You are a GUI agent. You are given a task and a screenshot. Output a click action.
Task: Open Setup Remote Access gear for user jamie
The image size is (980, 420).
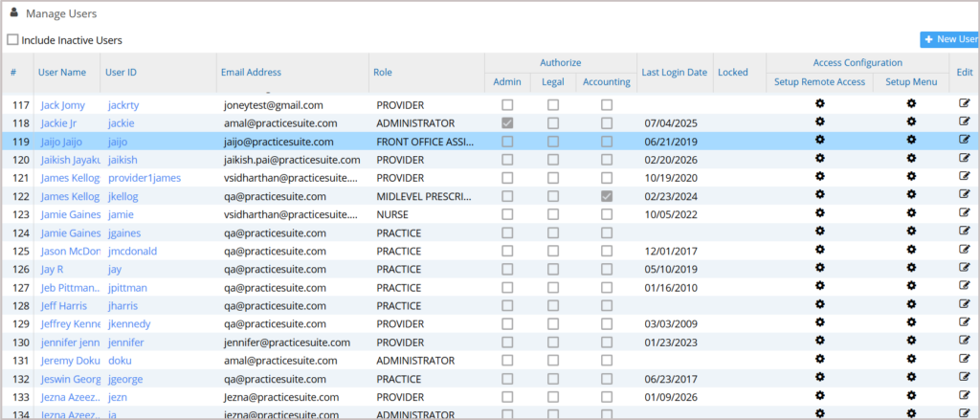pyautogui.click(x=819, y=214)
